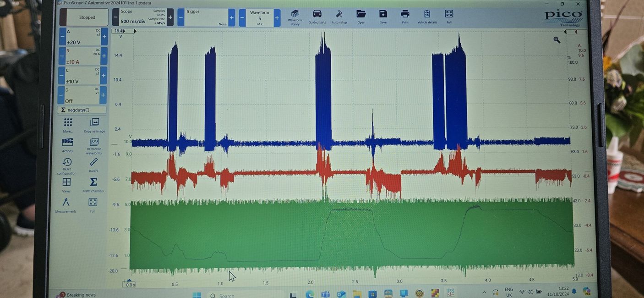
Task: Increase Channel B input range
Action: coord(104,56)
